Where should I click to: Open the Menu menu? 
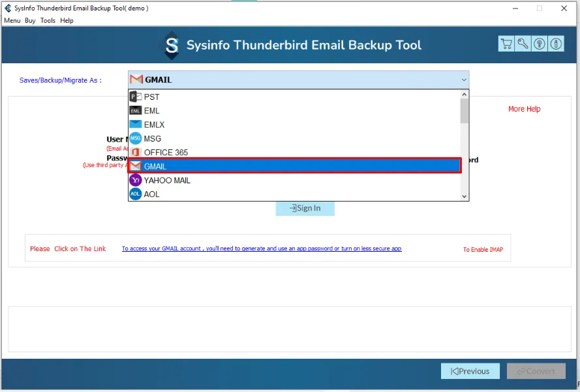12,20
